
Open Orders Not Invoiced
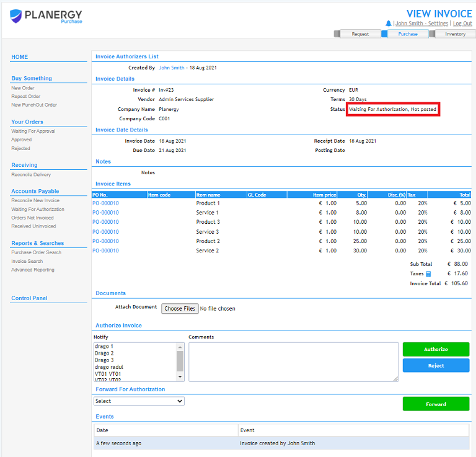32,218
